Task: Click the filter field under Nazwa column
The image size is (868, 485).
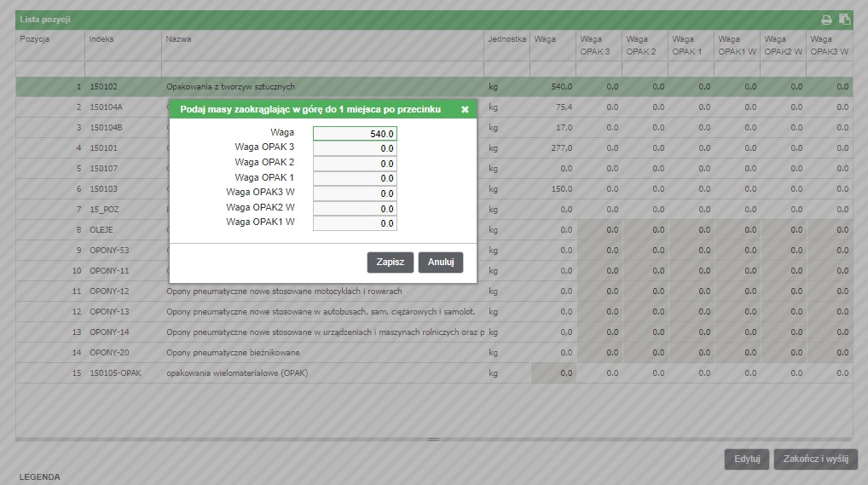Action: pyautogui.click(x=321, y=68)
